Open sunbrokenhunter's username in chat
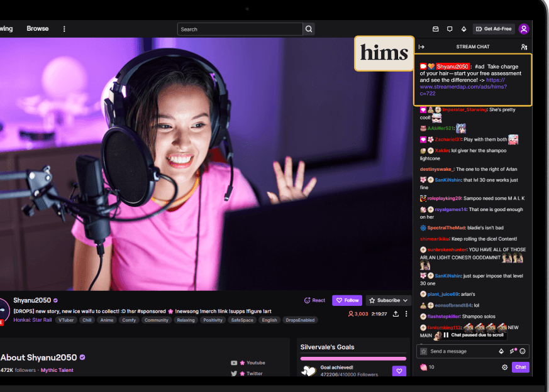Viewport: 549px width, 392px height. pos(446,249)
